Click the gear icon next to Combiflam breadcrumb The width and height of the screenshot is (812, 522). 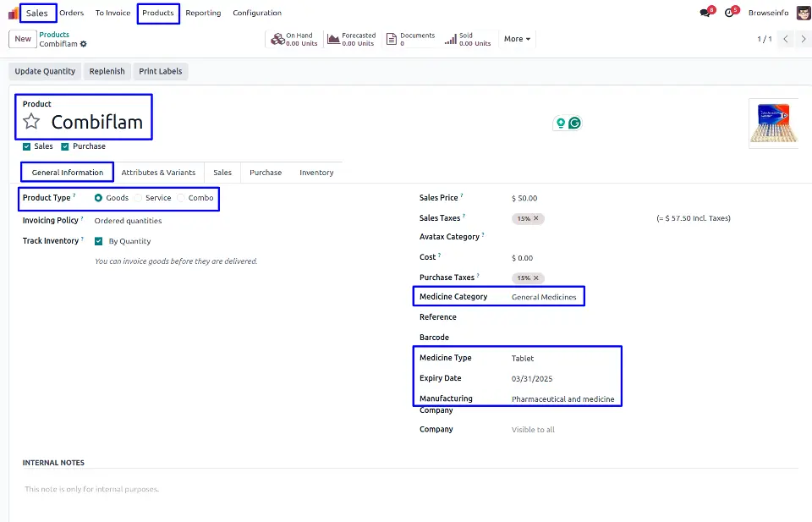[x=84, y=44]
